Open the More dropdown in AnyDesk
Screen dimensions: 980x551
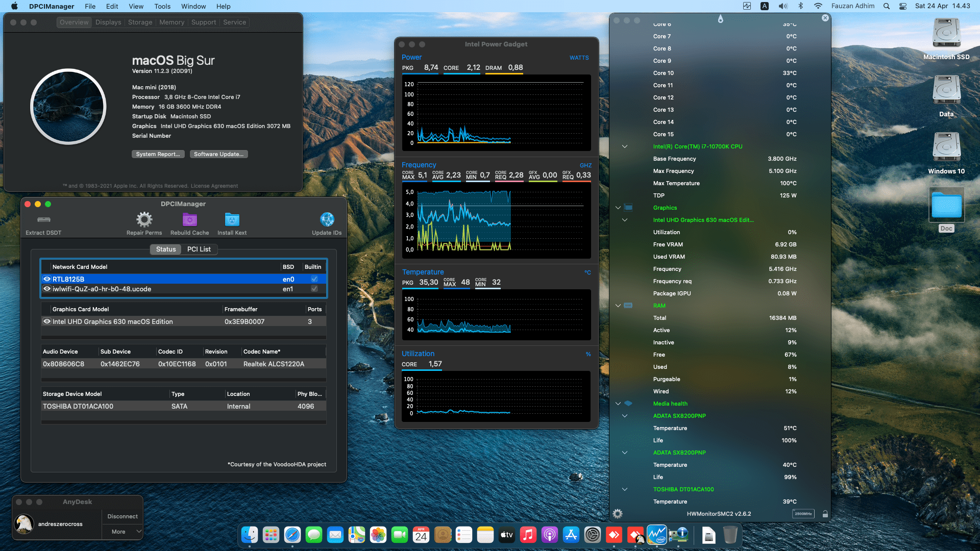tap(122, 532)
